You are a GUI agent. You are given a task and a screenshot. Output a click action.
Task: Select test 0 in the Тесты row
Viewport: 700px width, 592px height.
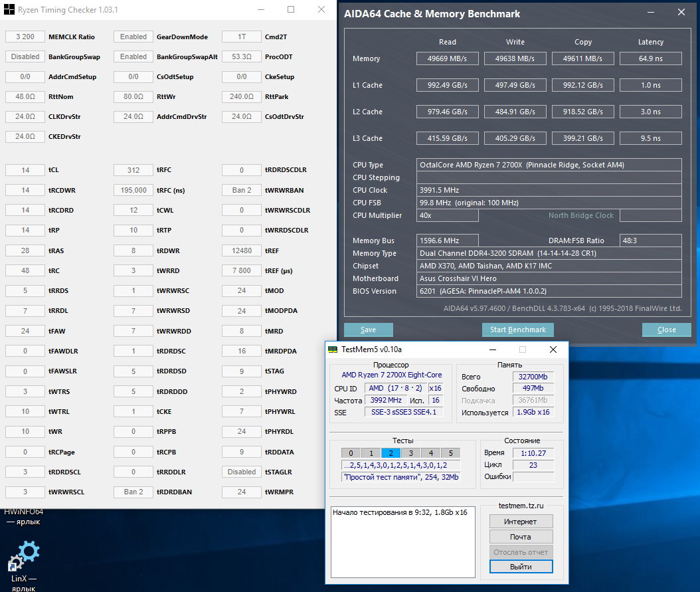351,453
